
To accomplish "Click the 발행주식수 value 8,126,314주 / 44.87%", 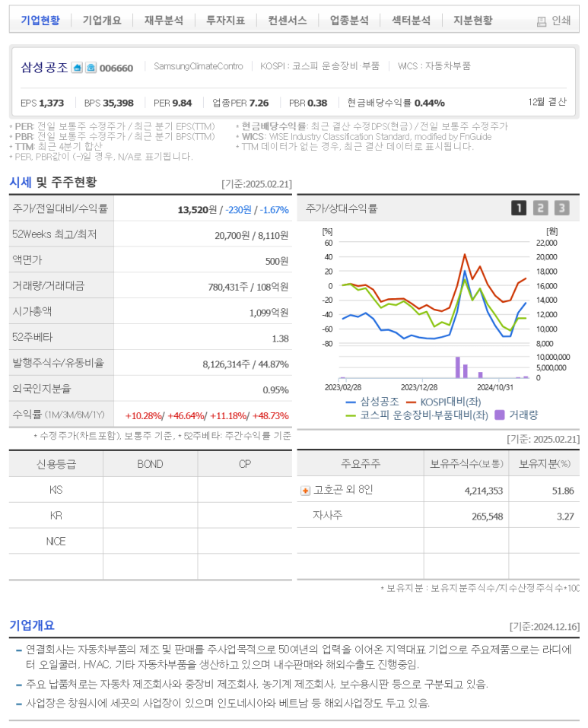I will click(x=246, y=364).
